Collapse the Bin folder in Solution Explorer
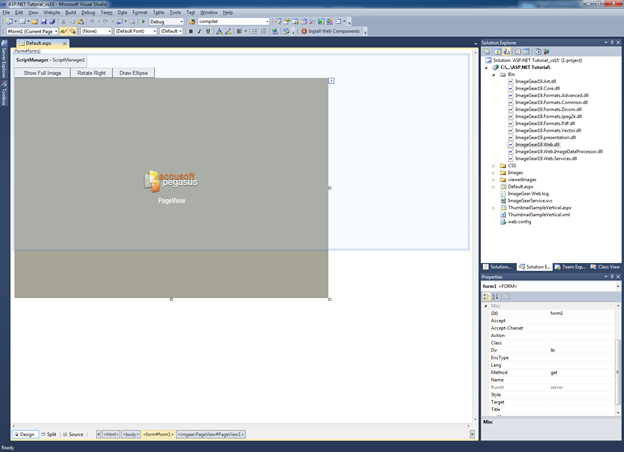This screenshot has width=624, height=452. 494,74
